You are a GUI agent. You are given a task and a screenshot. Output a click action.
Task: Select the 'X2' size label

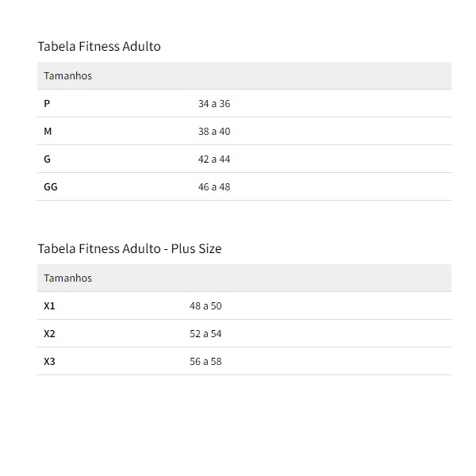click(x=49, y=334)
